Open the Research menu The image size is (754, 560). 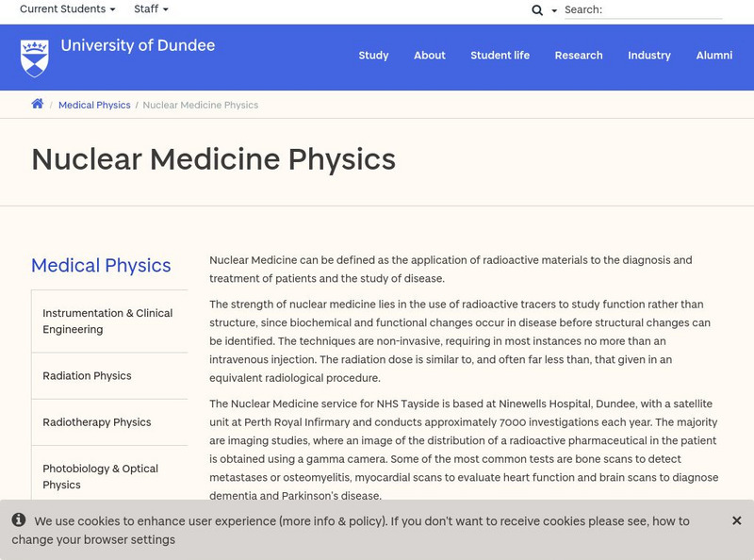pos(578,55)
